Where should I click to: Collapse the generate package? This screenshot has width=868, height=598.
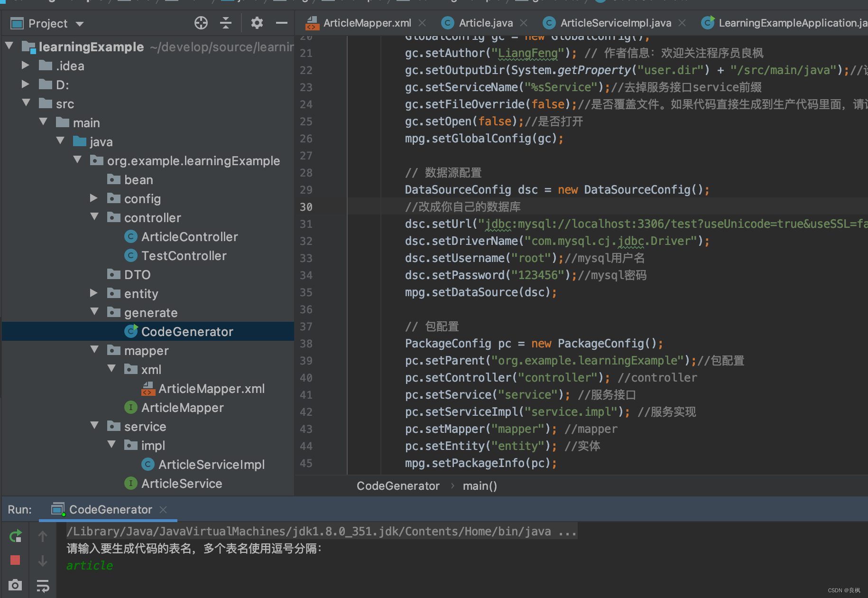(x=94, y=312)
